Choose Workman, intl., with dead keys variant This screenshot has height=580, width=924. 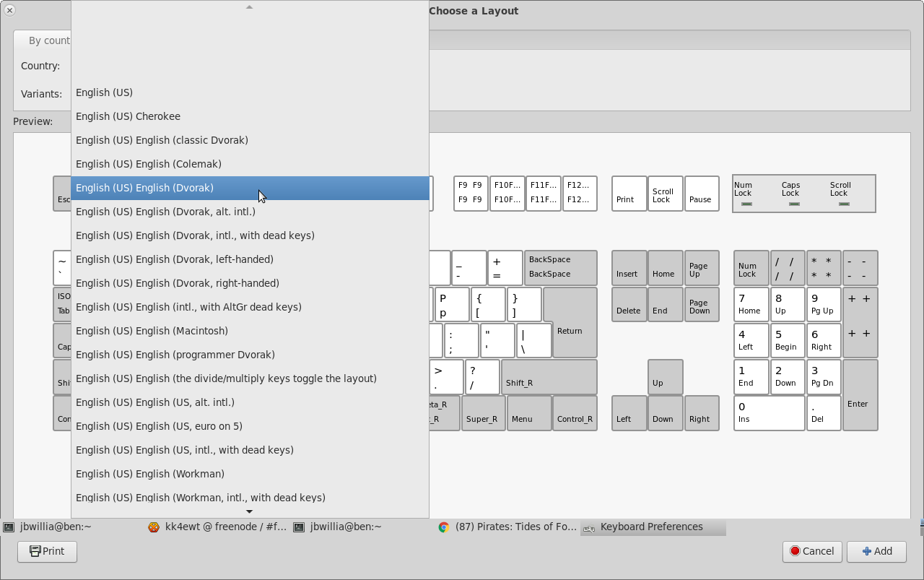click(x=250, y=498)
